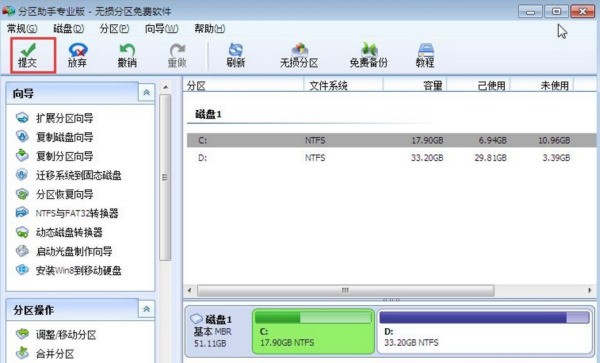Screen dimensions: 600x363
Task: Select 合并分区 operation
Action: [x=45, y=354]
